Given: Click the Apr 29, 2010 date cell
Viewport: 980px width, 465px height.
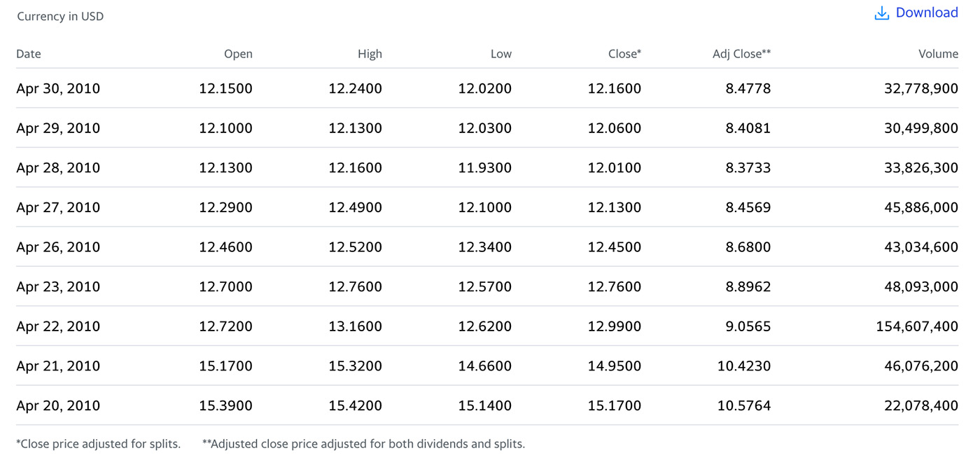Looking at the screenshot, I should (58, 128).
